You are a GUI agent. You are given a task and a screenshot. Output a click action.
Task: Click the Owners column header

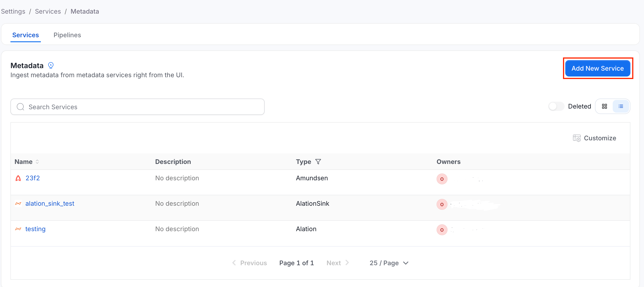click(448, 162)
